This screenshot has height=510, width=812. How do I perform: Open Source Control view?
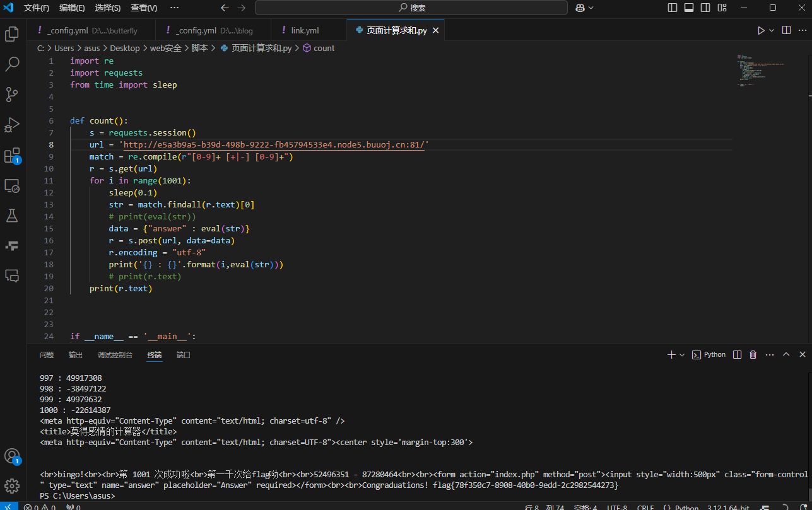point(12,95)
